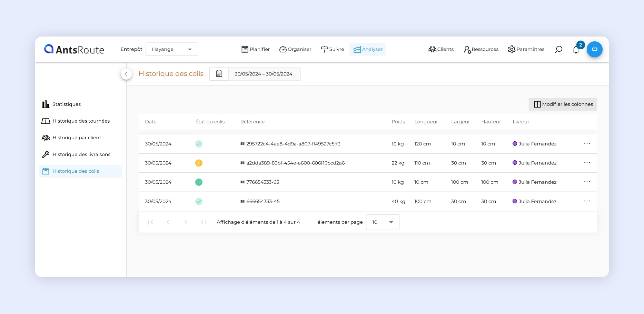Click the AntsRoute logo
The height and width of the screenshot is (314, 644).
74,49
